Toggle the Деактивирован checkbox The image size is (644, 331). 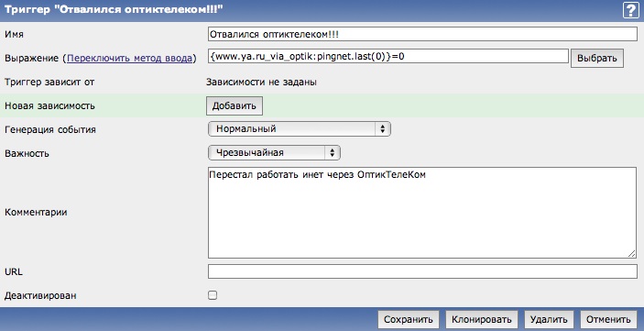click(x=213, y=295)
